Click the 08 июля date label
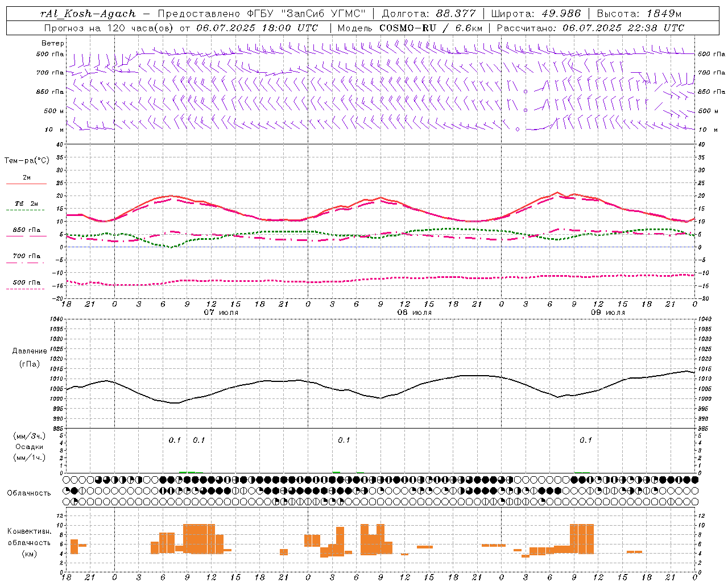 point(415,313)
